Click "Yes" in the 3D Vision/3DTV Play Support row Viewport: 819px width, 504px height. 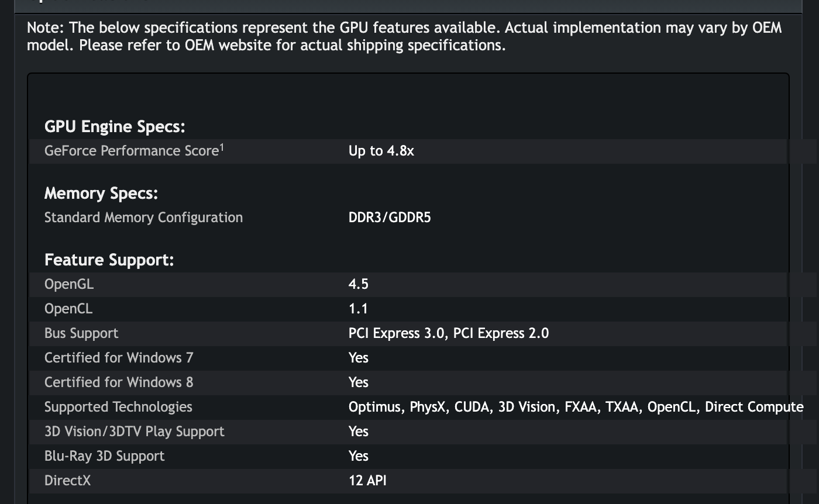click(359, 431)
